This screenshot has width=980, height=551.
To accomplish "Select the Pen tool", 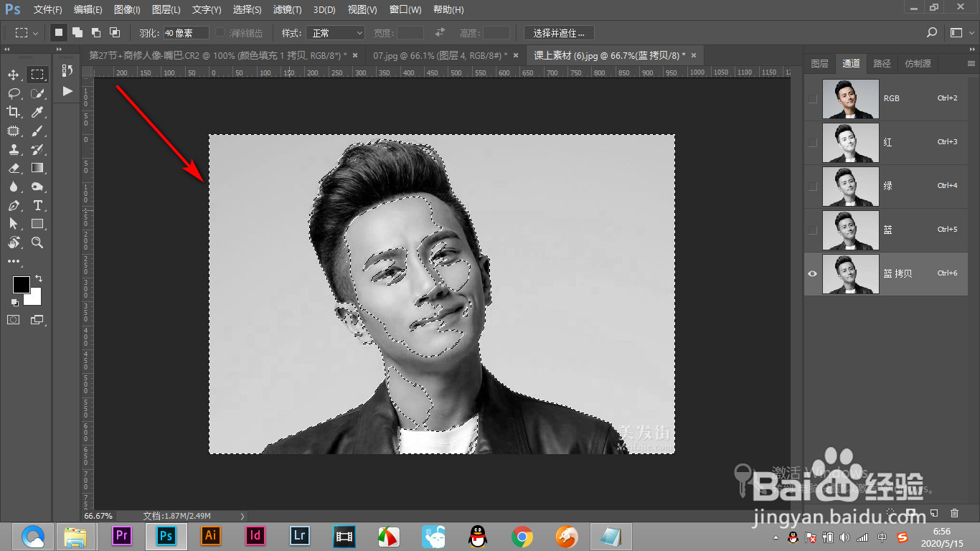I will click(x=13, y=206).
